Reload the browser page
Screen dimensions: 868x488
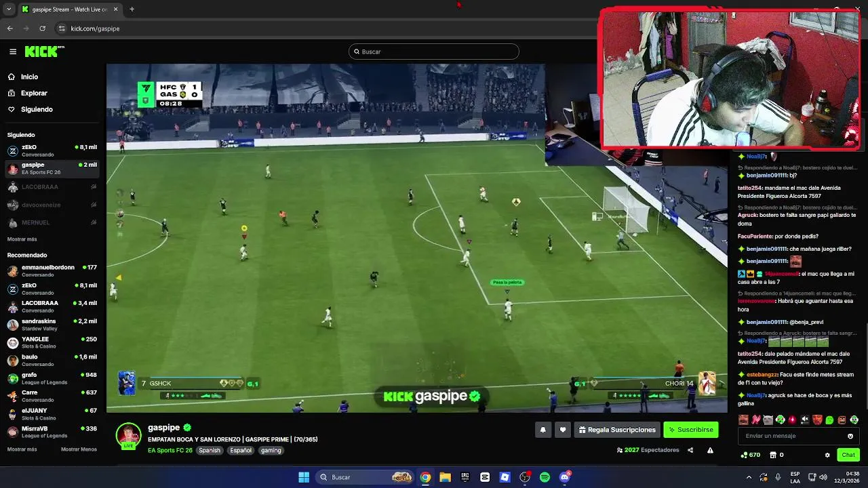pos(43,28)
